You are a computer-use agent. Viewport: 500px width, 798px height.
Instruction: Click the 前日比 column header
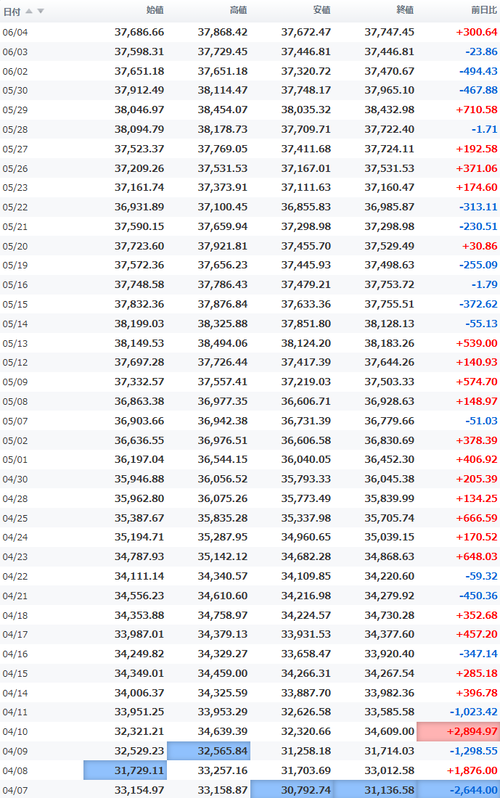484,10
